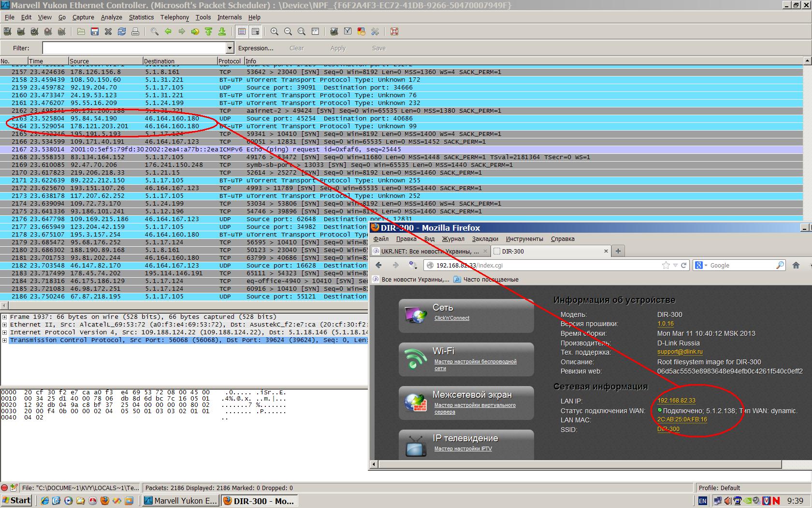812x508 pixels.
Task: Click the Reload capture file icon
Action: [122, 31]
